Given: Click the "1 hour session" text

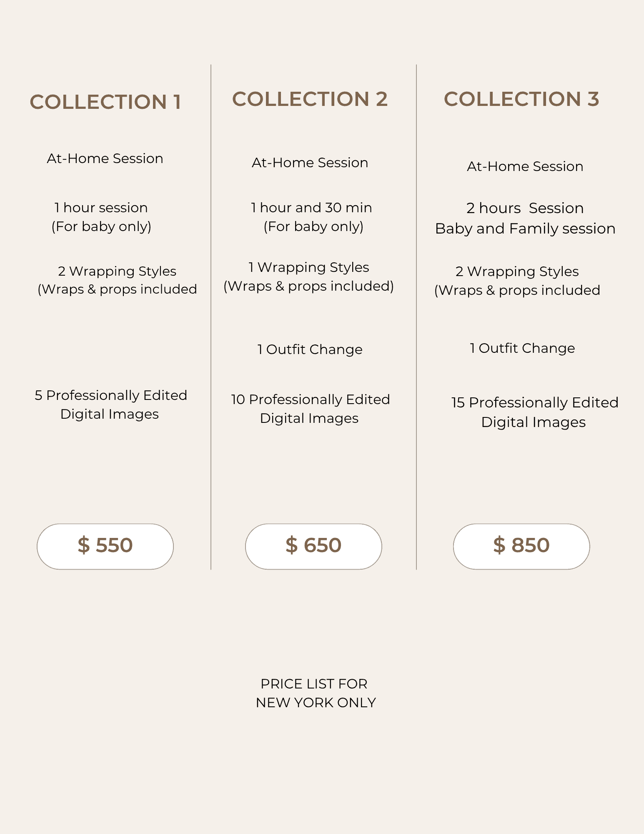Looking at the screenshot, I should click(101, 208).
